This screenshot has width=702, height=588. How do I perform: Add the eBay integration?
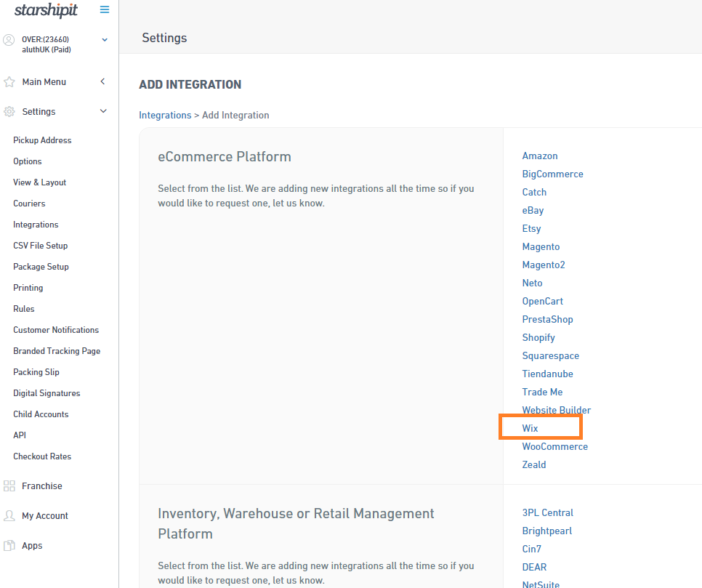533,210
